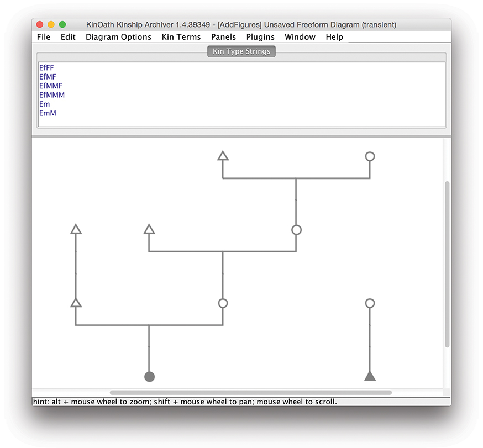
Task: Click the EfFF kin type string
Action: click(x=46, y=68)
